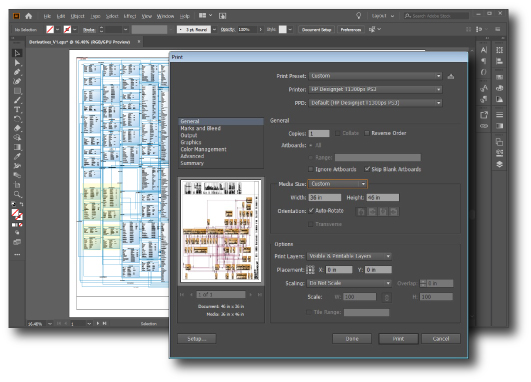Click the lightbulb Learn icon
Viewport: 531px width, 382px height.
point(359,16)
